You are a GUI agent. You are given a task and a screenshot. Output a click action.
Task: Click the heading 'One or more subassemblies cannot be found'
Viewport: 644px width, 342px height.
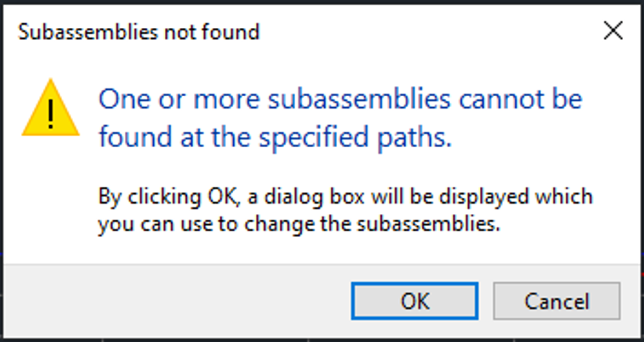point(339,99)
